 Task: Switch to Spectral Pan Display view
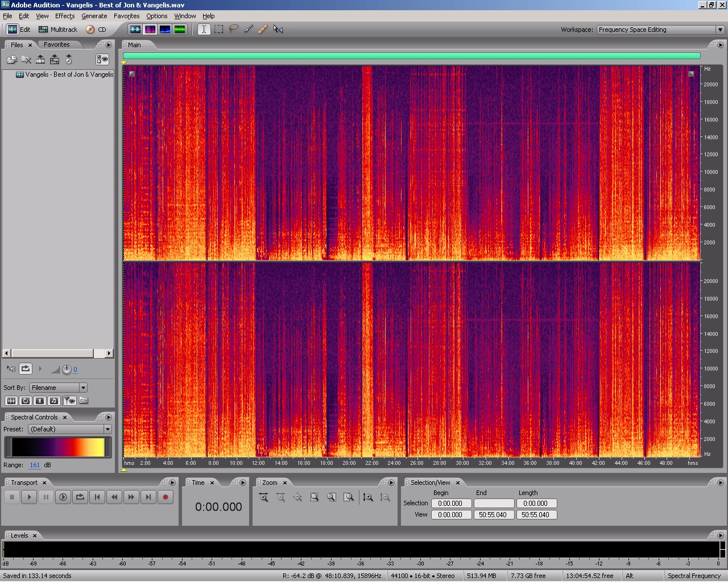click(x=165, y=29)
